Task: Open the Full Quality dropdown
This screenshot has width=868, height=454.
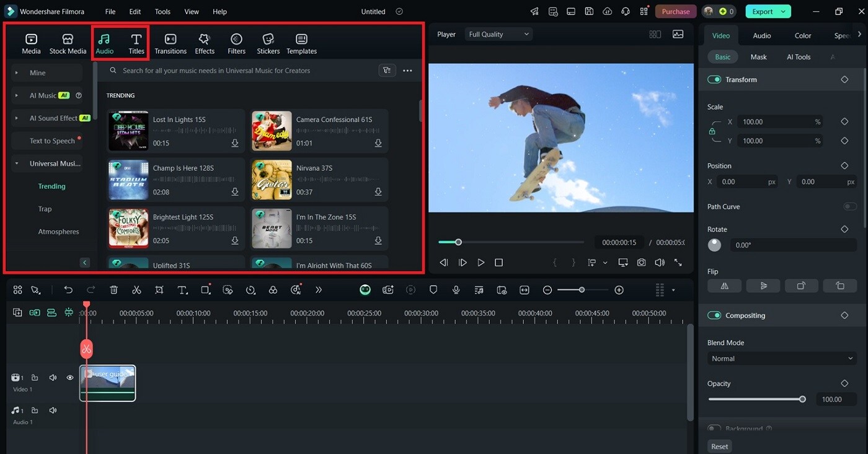Action: (499, 35)
